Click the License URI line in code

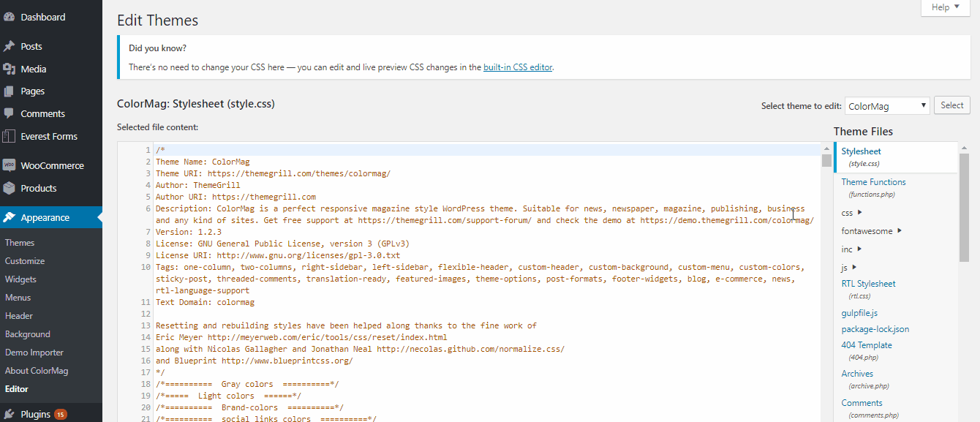pyautogui.click(x=278, y=255)
